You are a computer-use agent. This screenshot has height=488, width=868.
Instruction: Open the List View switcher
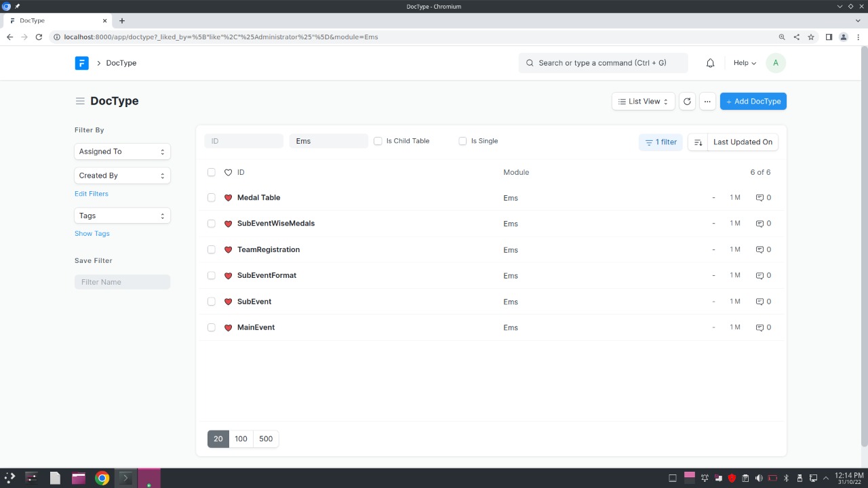click(643, 101)
